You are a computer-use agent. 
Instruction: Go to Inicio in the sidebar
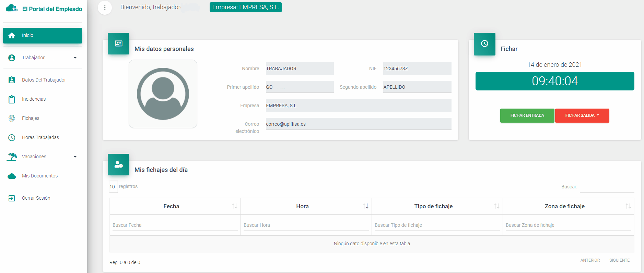click(x=43, y=36)
